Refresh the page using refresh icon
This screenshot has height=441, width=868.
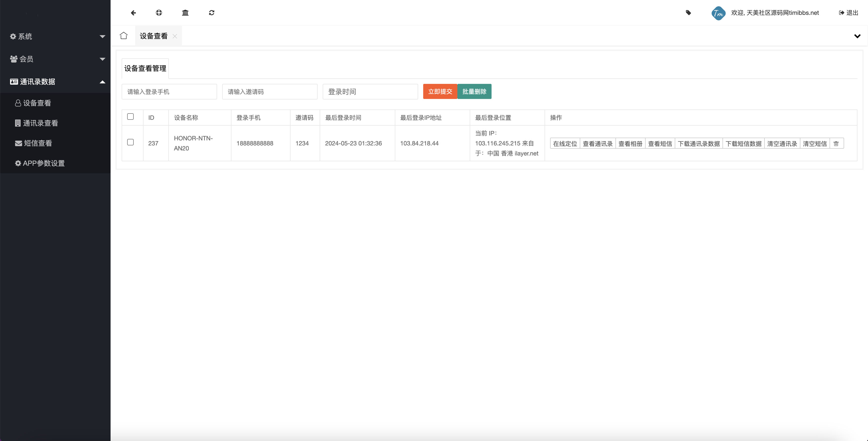(x=211, y=13)
